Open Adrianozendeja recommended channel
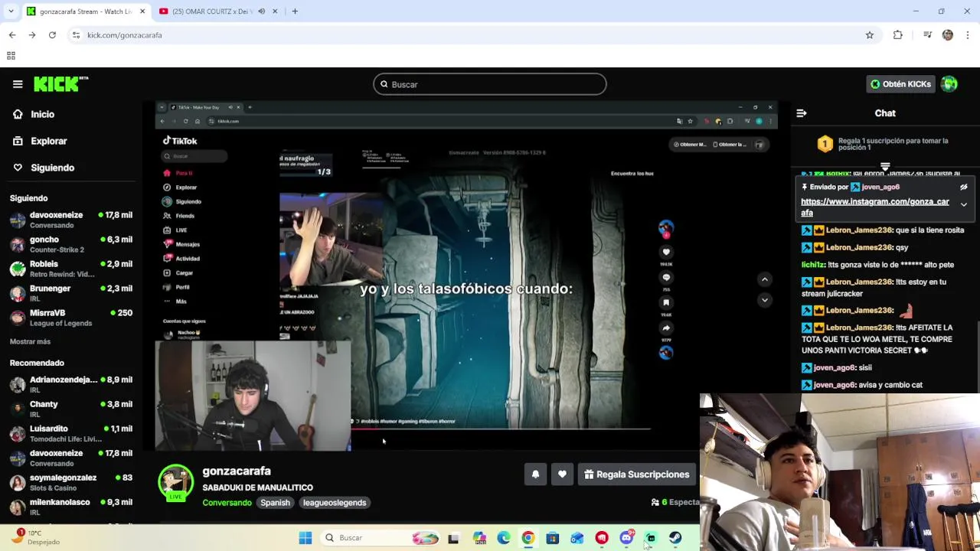Image resolution: width=980 pixels, height=551 pixels. coord(70,384)
